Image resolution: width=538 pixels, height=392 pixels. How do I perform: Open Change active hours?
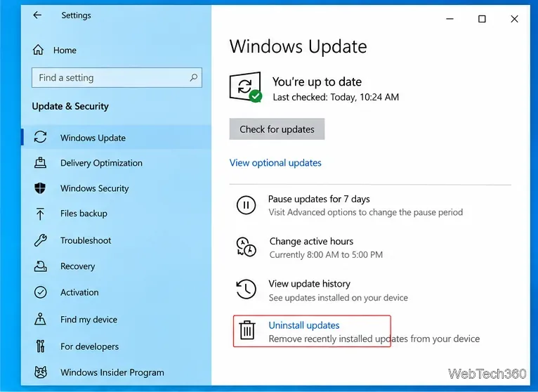click(x=311, y=241)
